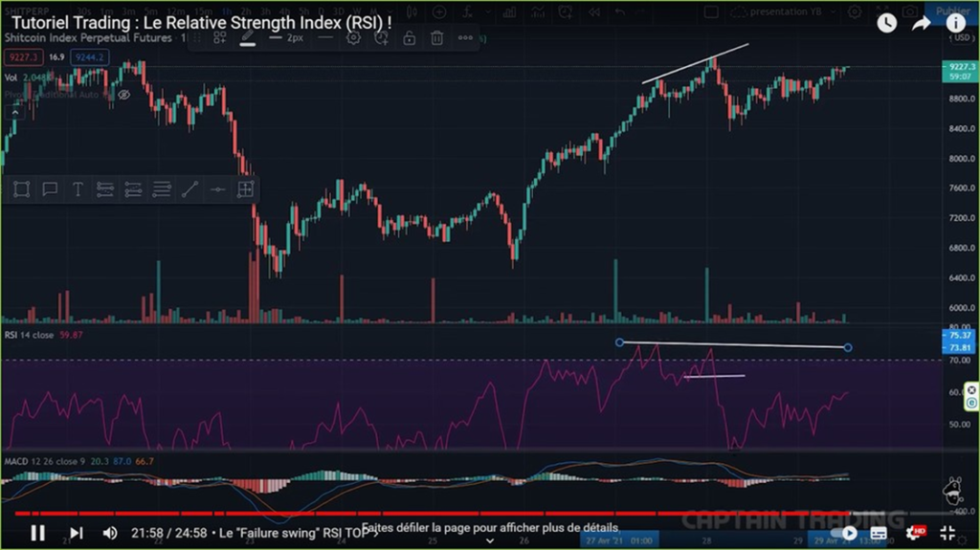Start bar replay rewind icon

pyautogui.click(x=593, y=11)
